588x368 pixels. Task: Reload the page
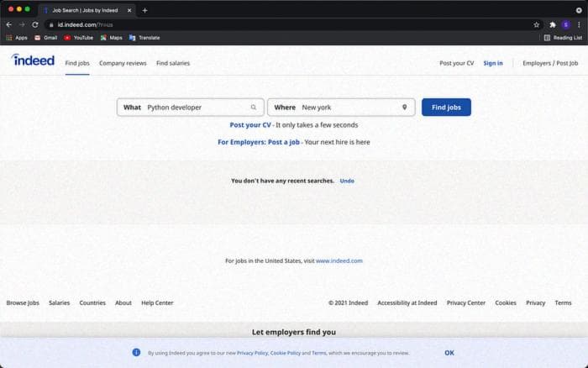(35, 24)
